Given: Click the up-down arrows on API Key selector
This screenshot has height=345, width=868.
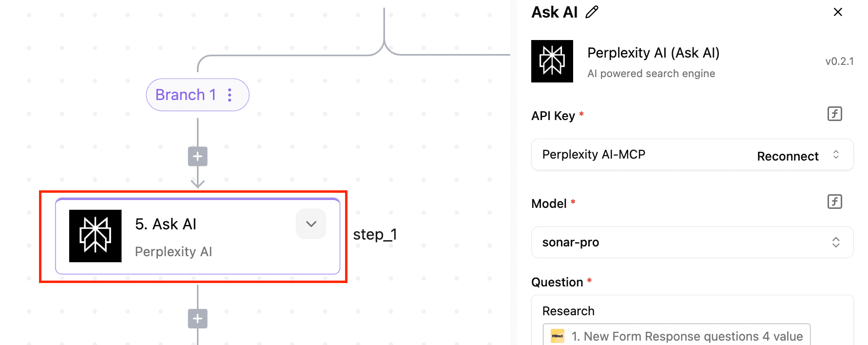Looking at the screenshot, I should coord(836,155).
